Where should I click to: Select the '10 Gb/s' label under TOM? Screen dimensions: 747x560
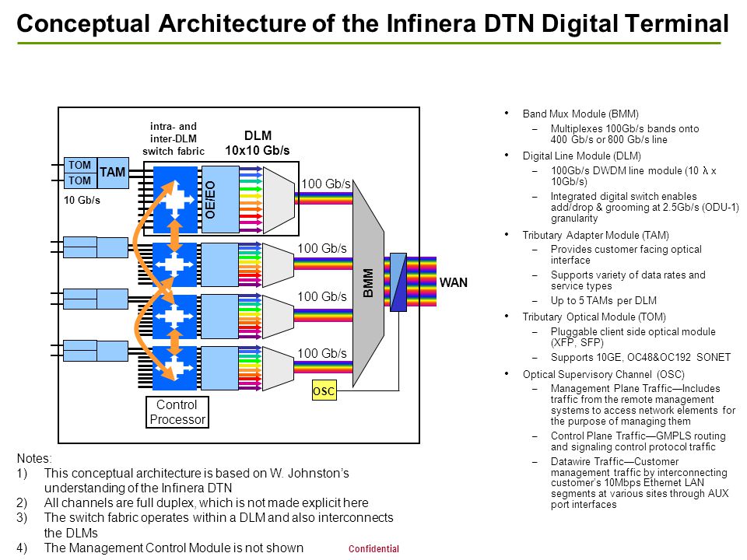pos(82,200)
